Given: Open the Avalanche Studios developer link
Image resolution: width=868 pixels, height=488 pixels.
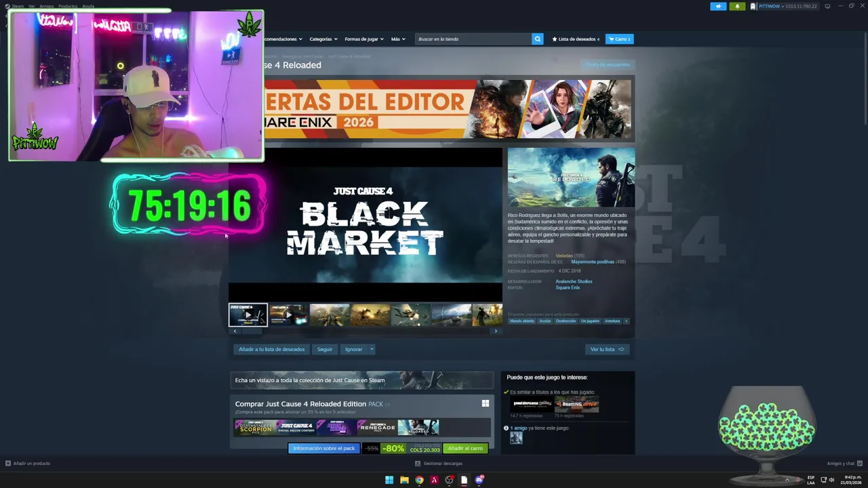Looking at the screenshot, I should point(574,281).
